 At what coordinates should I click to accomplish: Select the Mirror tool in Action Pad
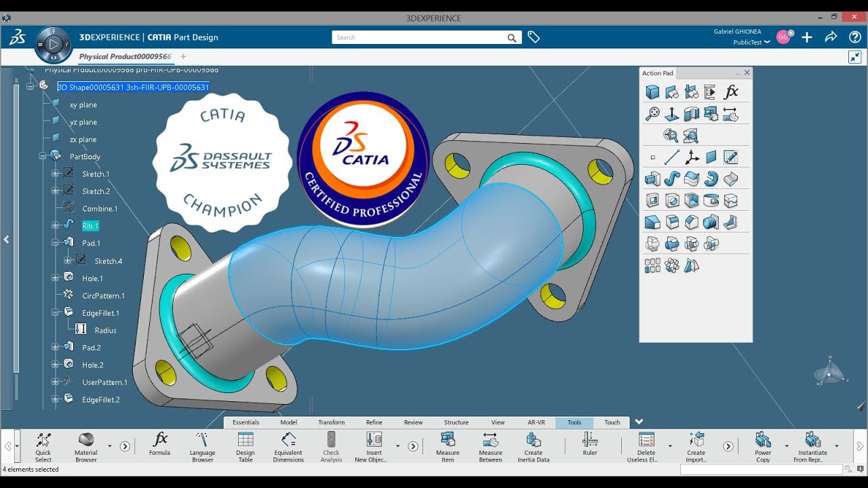pyautogui.click(x=692, y=266)
